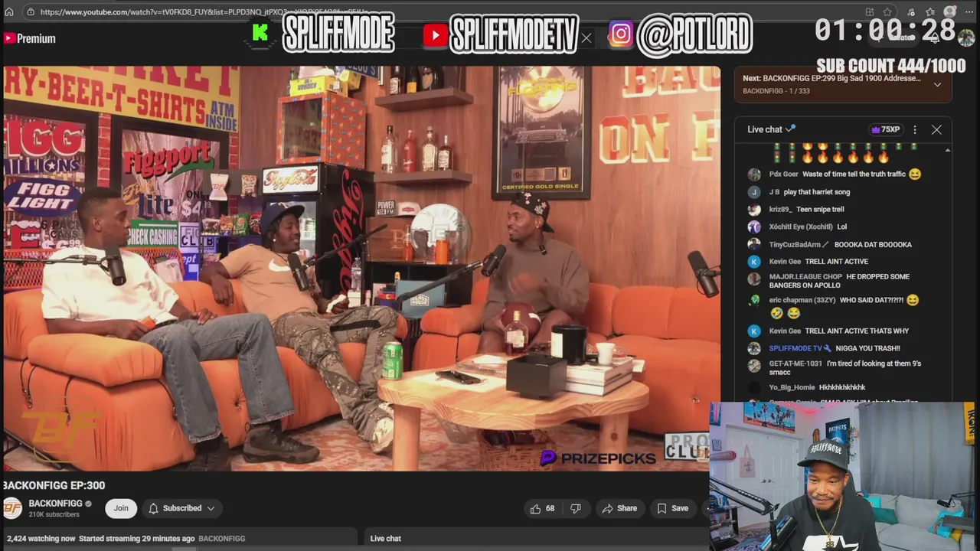Dislike the video with thumbs down

tap(576, 508)
